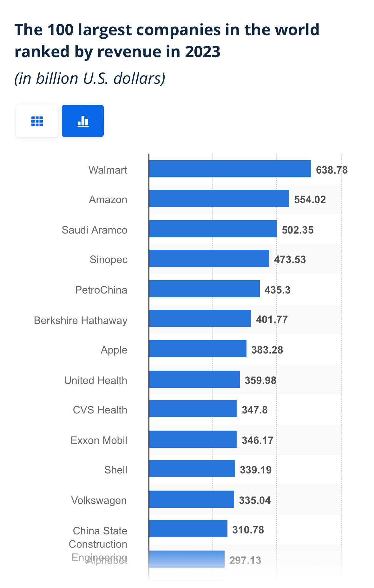The width and height of the screenshot is (374, 588).
Task: Click the Apple revenue bar
Action: point(198,349)
